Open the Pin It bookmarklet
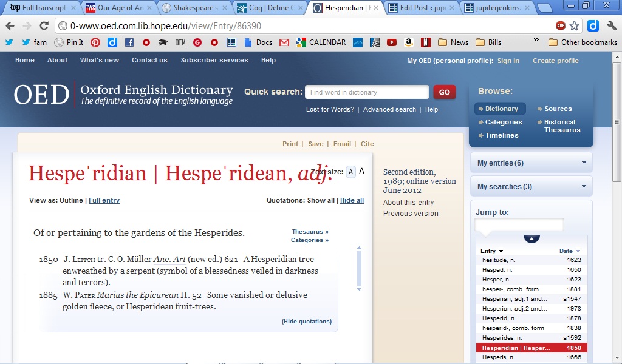622x364 pixels. (x=69, y=42)
